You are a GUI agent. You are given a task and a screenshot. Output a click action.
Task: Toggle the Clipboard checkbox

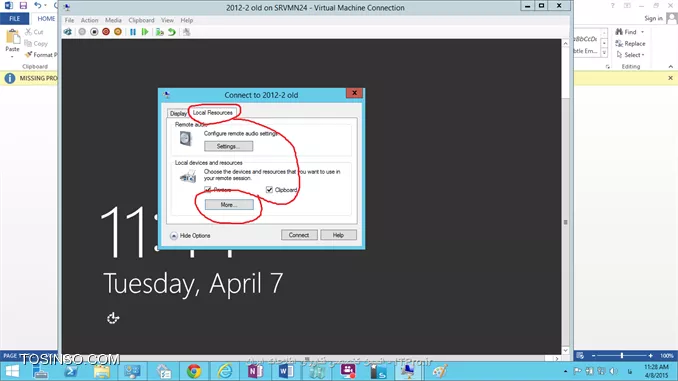click(269, 190)
